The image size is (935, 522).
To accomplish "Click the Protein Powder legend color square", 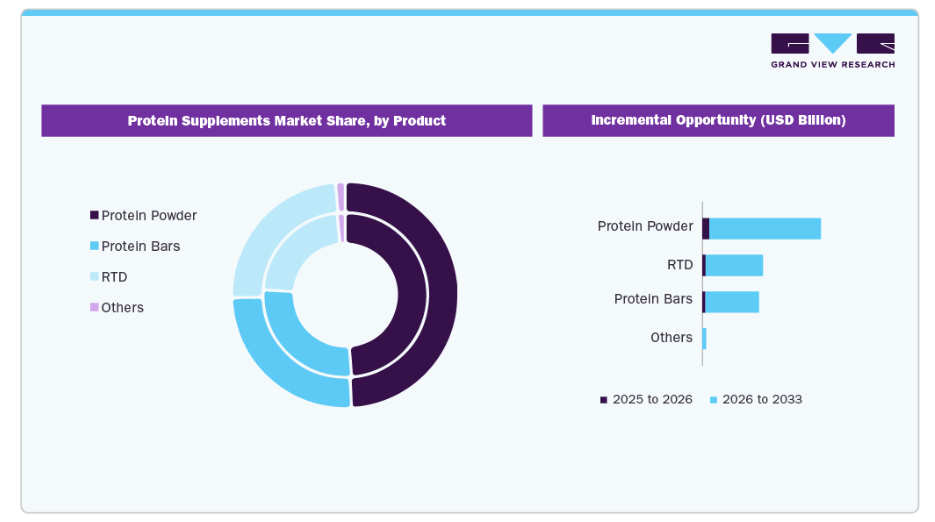I will (x=94, y=215).
